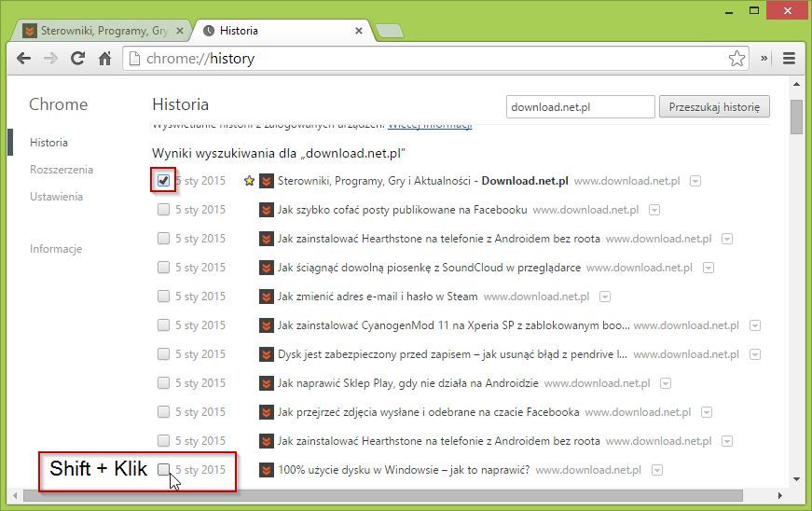Open dropdown arrow for Jak ściągnąć dowolną piosenkę
Image resolution: width=812 pixels, height=511 pixels.
[x=709, y=269]
